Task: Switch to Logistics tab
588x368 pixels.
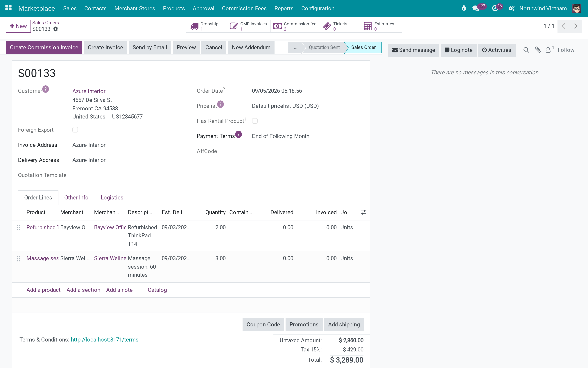Action: (x=112, y=198)
